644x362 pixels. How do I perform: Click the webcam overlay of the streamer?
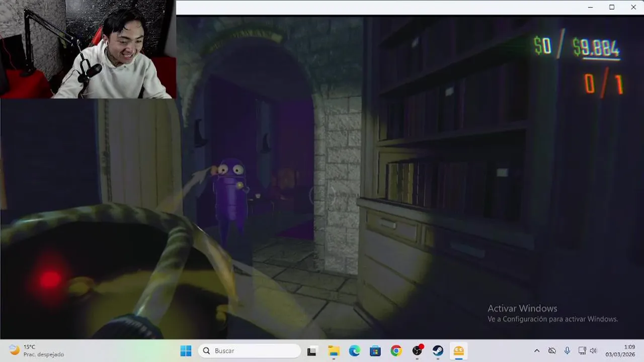pyautogui.click(x=88, y=49)
